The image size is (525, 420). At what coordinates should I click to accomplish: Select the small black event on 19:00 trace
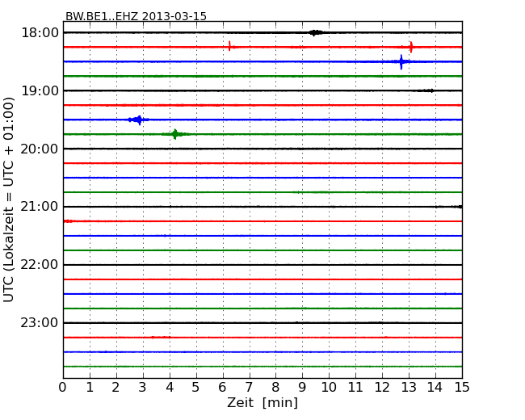(426, 90)
